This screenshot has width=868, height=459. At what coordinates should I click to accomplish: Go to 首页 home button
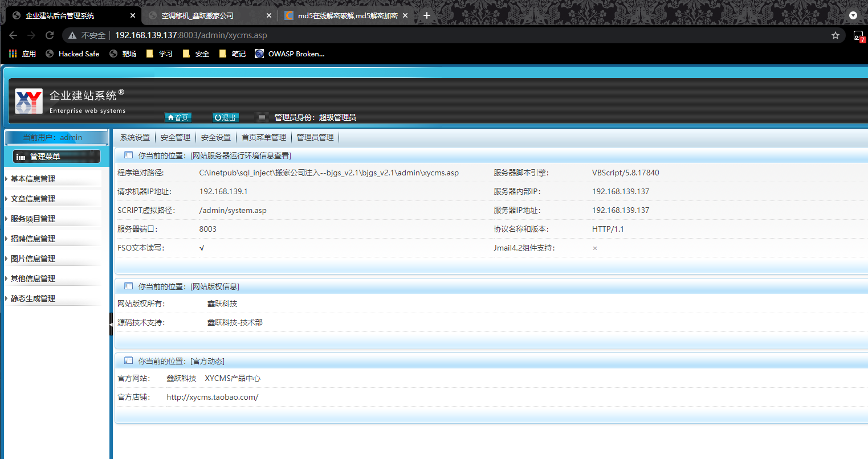[x=178, y=118]
